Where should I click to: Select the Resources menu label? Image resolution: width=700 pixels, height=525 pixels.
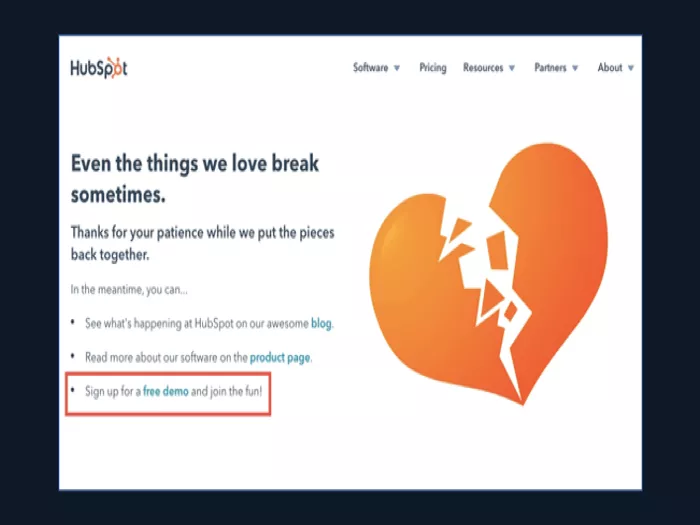[483, 67]
